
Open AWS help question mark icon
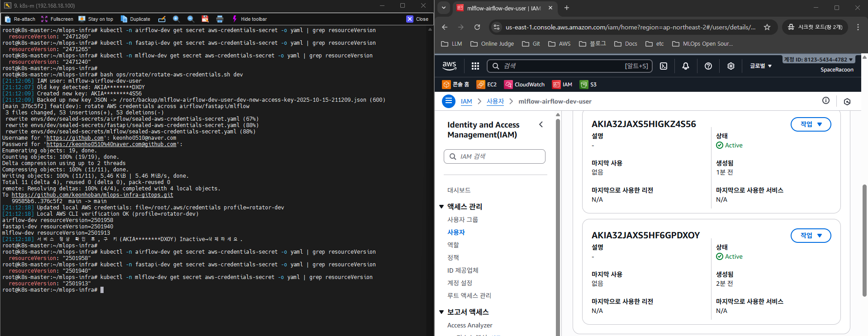(x=708, y=66)
